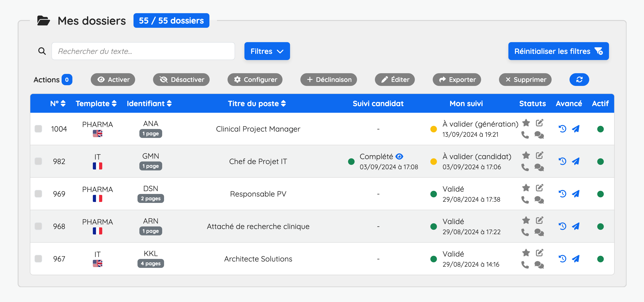This screenshot has height=302, width=644.
Task: Click Réinitialiser les filtres button
Action: (558, 51)
